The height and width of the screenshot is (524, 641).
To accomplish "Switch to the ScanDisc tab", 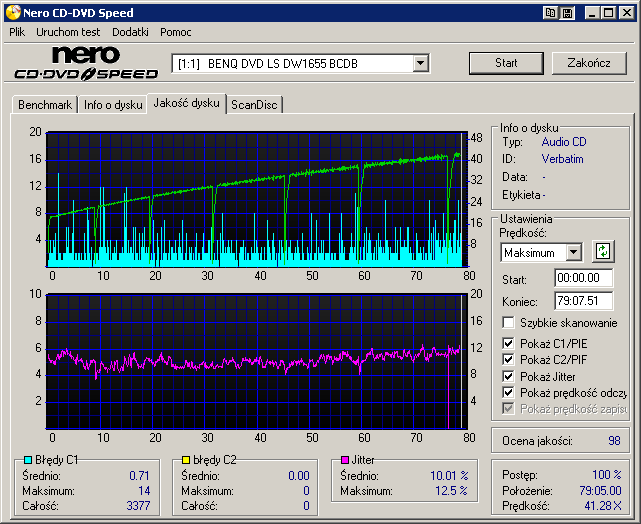I will tap(254, 105).
